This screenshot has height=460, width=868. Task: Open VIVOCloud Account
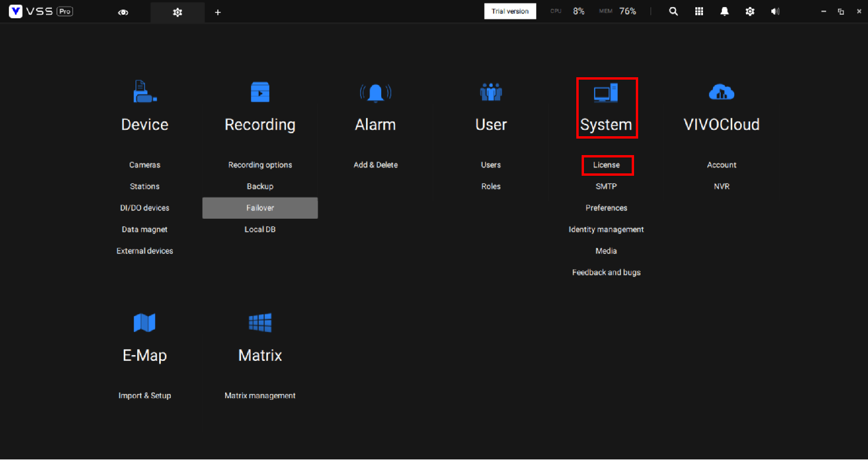722,165
